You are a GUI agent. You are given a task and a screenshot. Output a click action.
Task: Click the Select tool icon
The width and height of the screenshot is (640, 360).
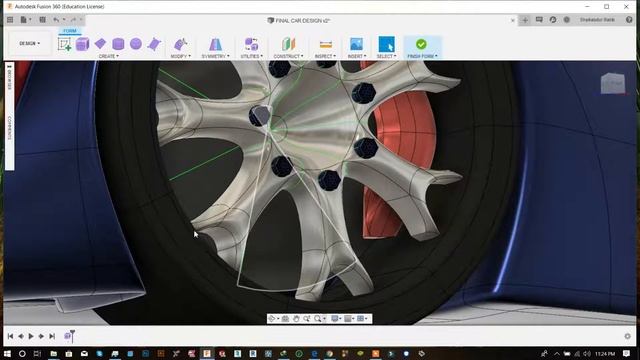[x=387, y=44]
